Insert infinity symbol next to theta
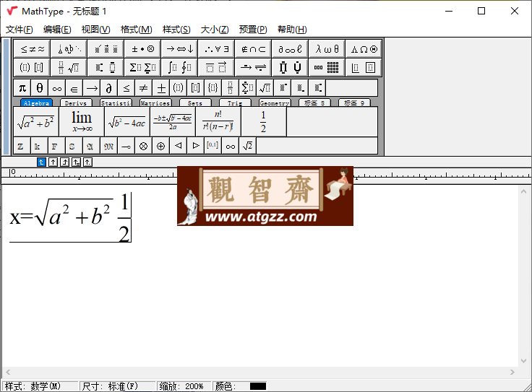 click(57, 88)
